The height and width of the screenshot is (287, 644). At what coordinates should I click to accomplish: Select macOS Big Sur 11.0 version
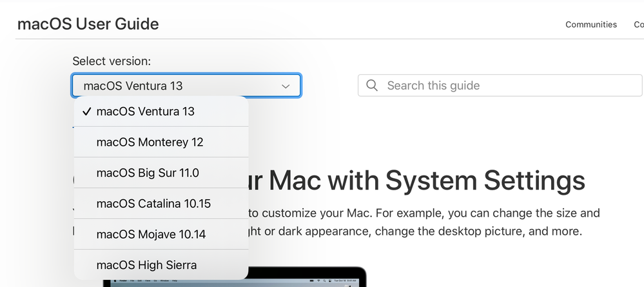[148, 173]
